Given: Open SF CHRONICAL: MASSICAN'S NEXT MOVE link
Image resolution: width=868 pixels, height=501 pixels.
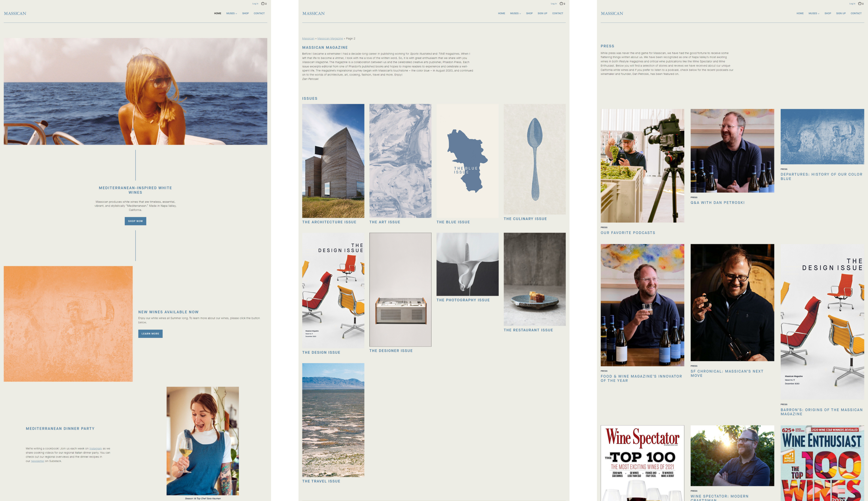Looking at the screenshot, I should pos(727,373).
